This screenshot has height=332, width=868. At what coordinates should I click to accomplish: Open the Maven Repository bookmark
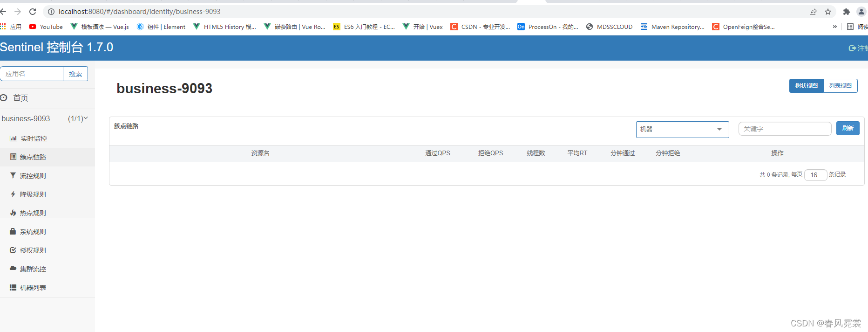[x=672, y=27]
